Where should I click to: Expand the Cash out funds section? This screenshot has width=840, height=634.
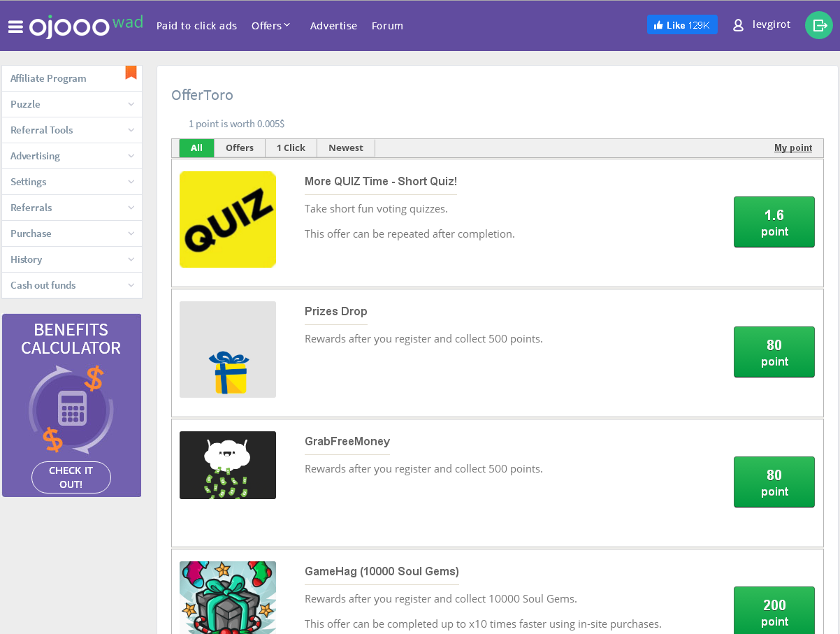(72, 285)
